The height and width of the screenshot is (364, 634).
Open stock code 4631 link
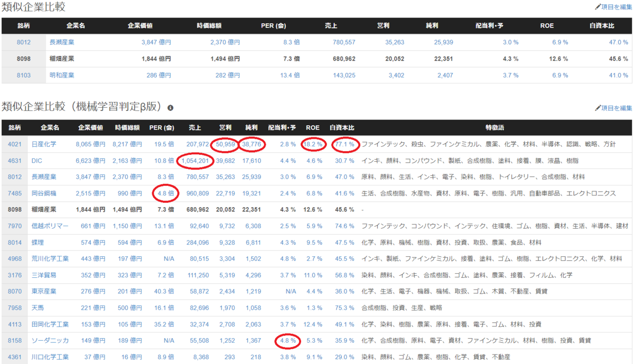pyautogui.click(x=15, y=160)
